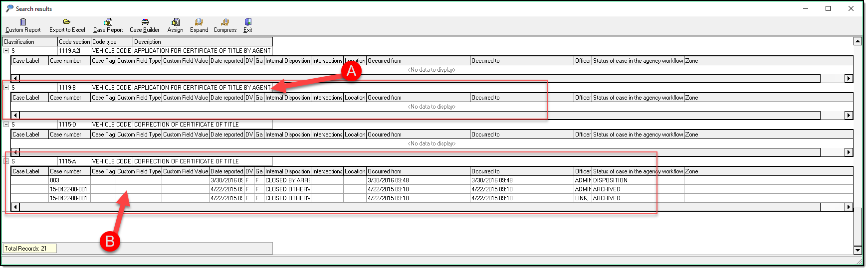Collapse the 1119-B classification row
Image resolution: width=868 pixels, height=270 pixels.
coord(6,88)
